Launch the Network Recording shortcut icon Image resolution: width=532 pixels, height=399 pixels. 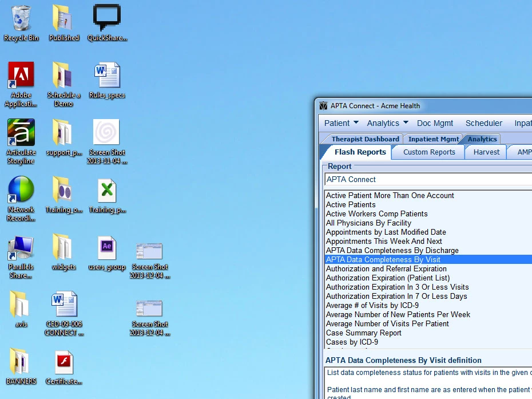click(21, 189)
